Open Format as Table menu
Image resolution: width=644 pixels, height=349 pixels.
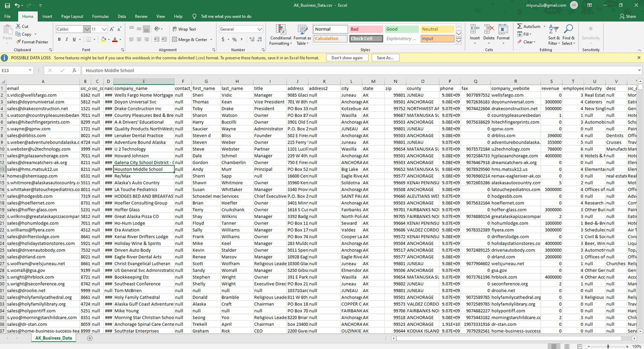tap(302, 34)
